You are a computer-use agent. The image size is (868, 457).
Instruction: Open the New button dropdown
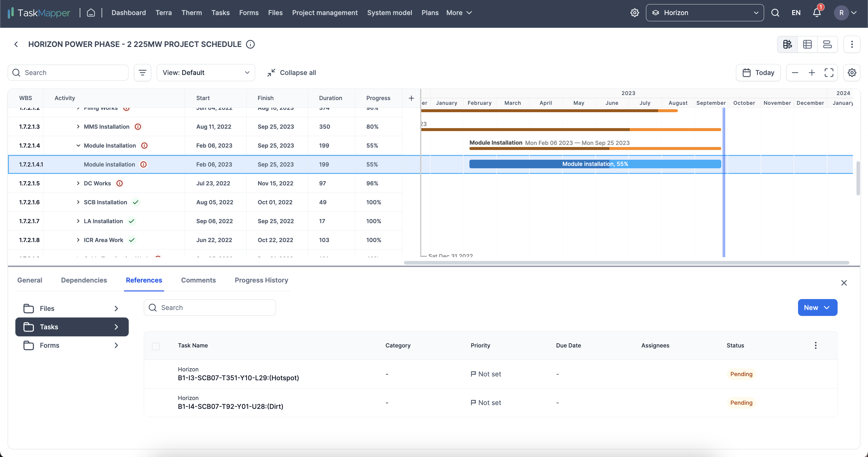pyautogui.click(x=818, y=308)
